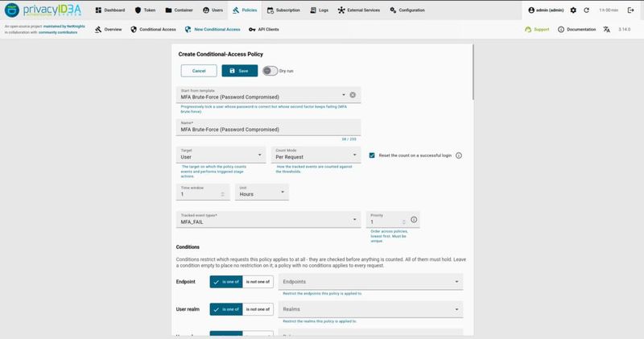Click info icon beside Reset the count
Screen dimensions: 644x339
(x=459, y=155)
